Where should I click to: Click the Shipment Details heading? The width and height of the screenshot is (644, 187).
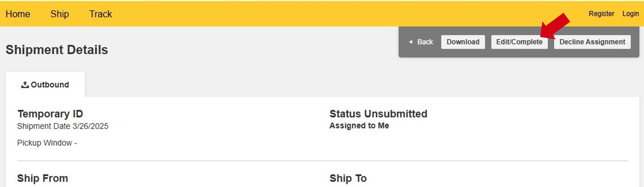pos(57,50)
